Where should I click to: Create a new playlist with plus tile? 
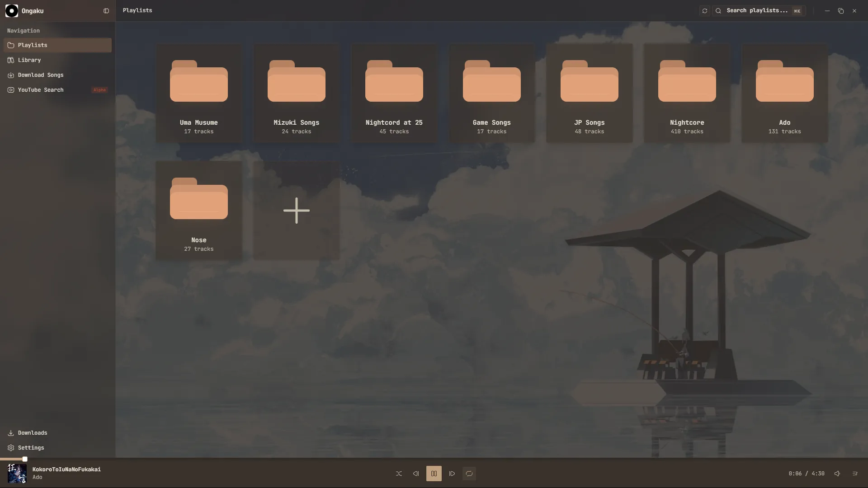tap(297, 211)
